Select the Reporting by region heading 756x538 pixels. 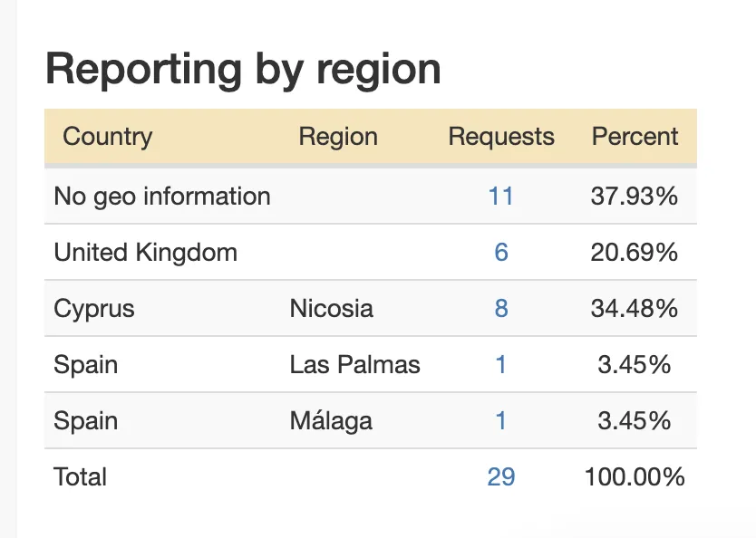243,70
